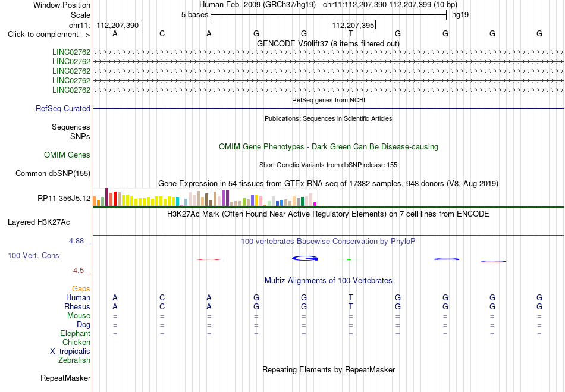Click the Zebrafish species label

click(x=74, y=360)
